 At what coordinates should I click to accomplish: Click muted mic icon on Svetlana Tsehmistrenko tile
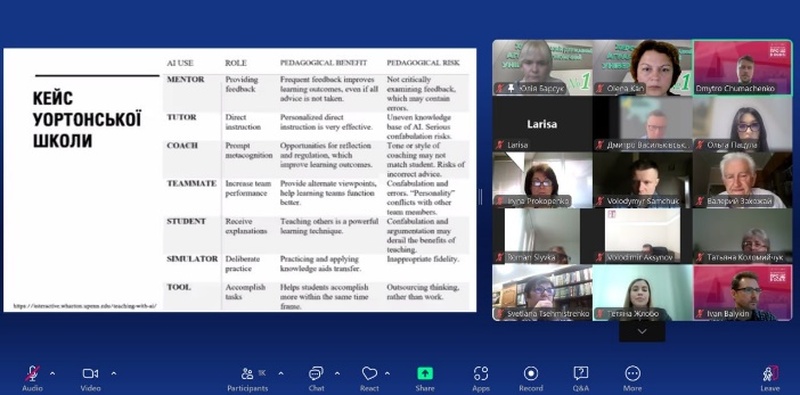click(x=499, y=314)
